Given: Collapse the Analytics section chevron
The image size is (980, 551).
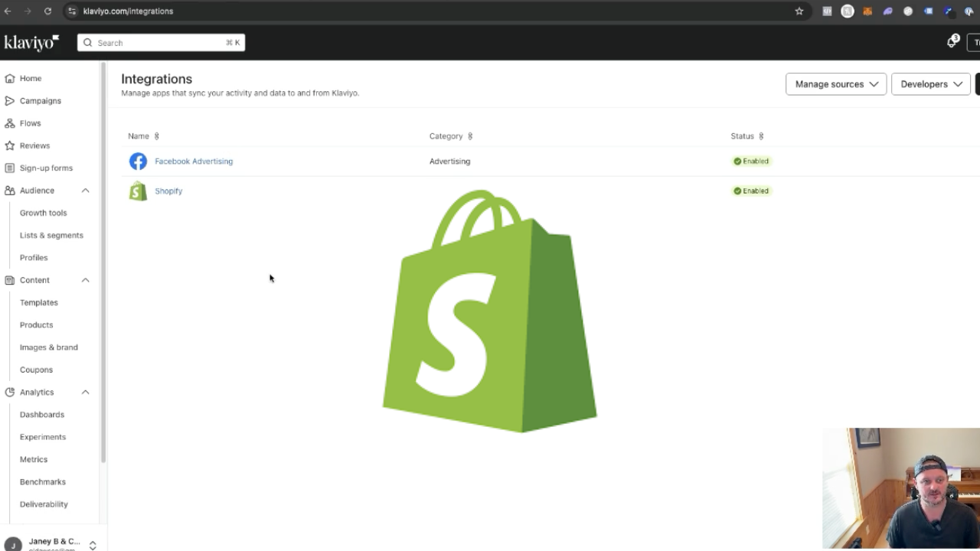Looking at the screenshot, I should point(86,392).
